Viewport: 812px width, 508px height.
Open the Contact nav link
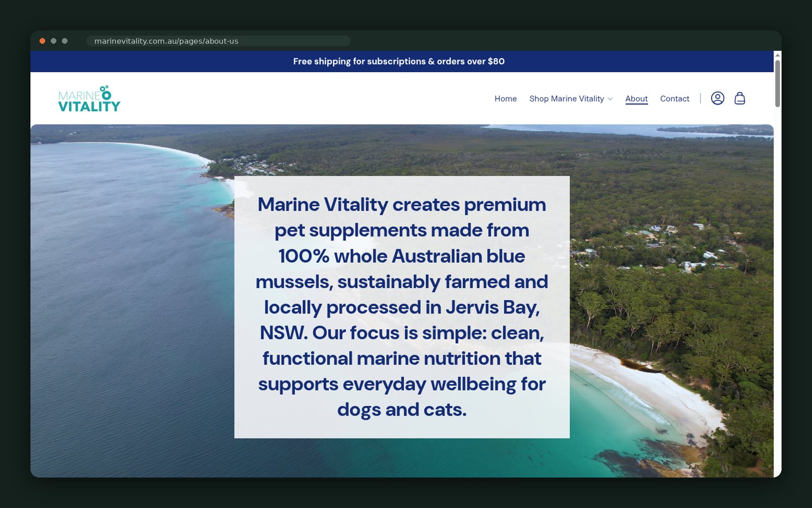pos(674,99)
